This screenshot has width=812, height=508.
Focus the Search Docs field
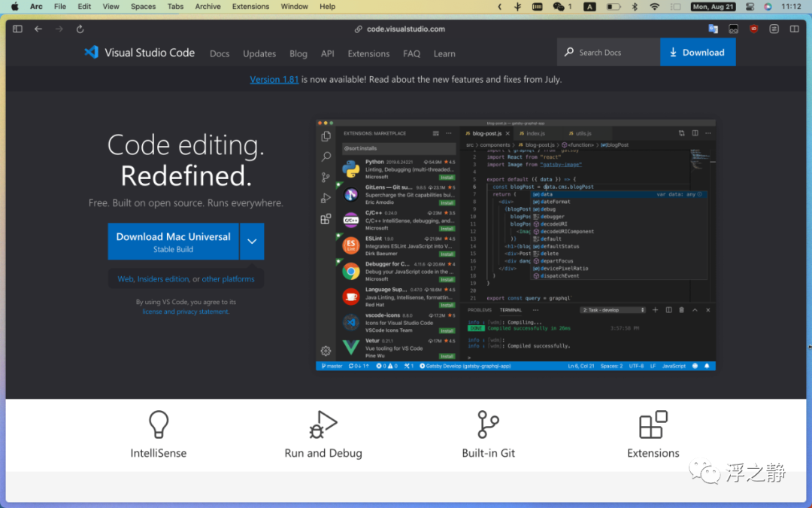tap(608, 53)
